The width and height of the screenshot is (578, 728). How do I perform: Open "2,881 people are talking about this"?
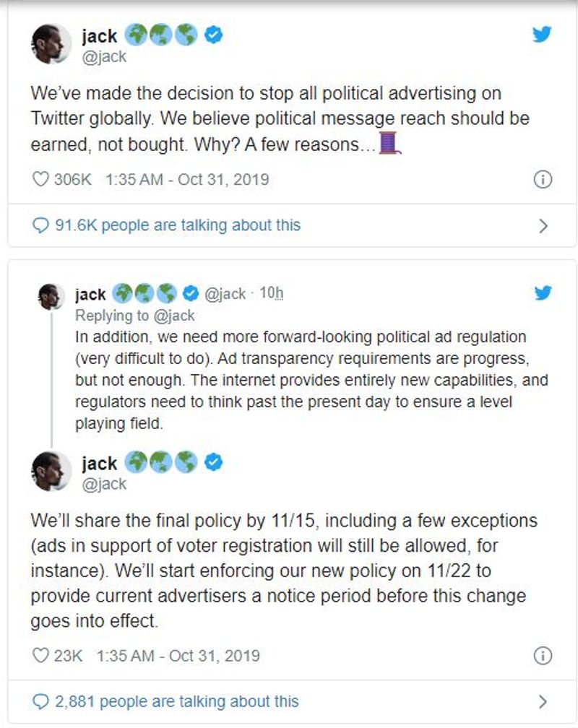176,701
